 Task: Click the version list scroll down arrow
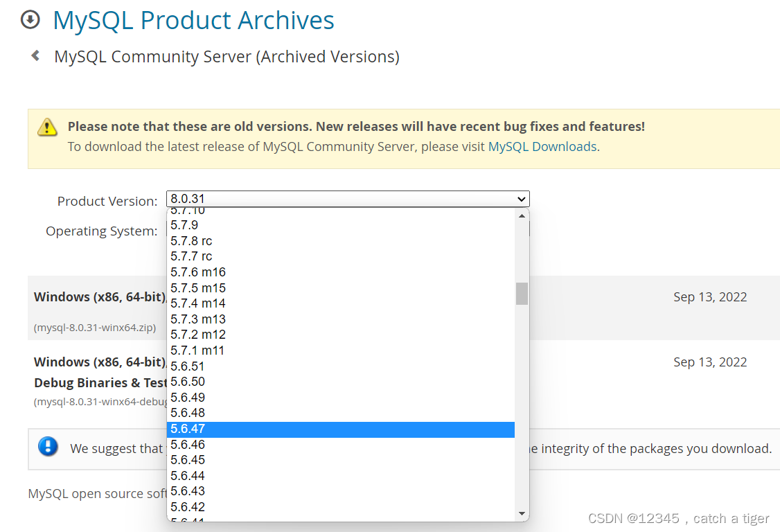[x=522, y=513]
